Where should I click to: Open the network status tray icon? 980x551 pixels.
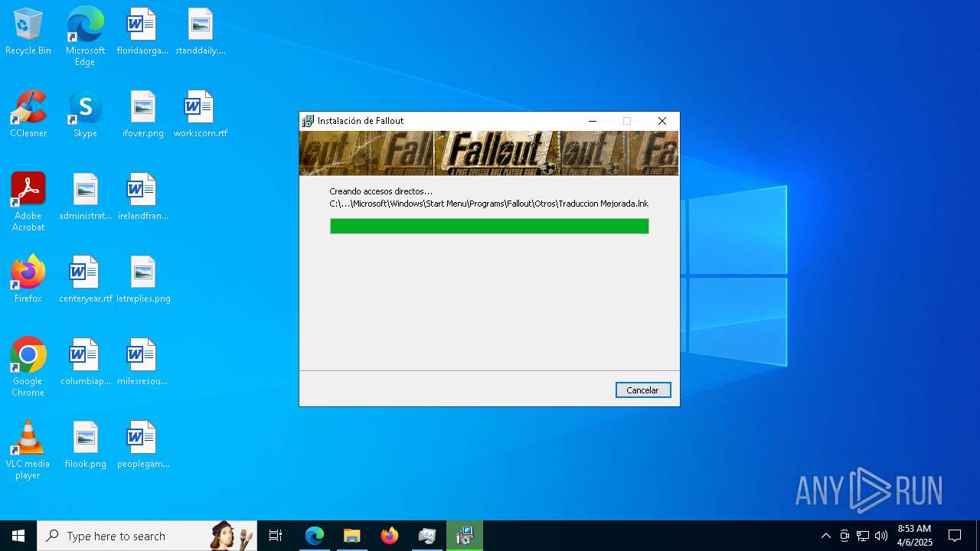(863, 536)
